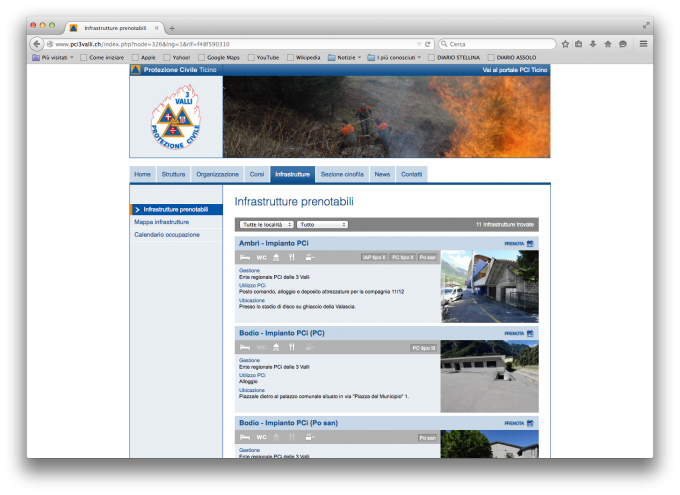Go back with the browser back arrow
The image size is (680, 495).
[x=37, y=44]
